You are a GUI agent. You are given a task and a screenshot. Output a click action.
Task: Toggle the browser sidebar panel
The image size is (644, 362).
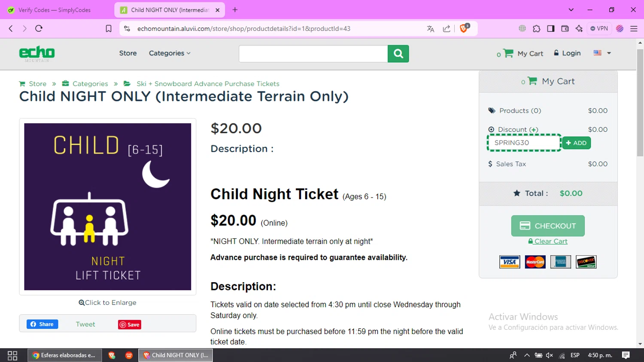point(551,29)
